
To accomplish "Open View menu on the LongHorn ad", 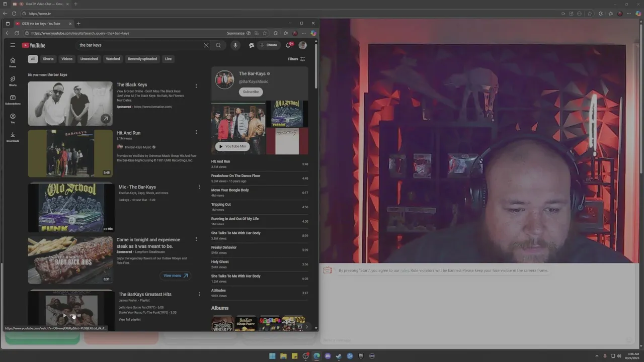I will tap(175, 276).
